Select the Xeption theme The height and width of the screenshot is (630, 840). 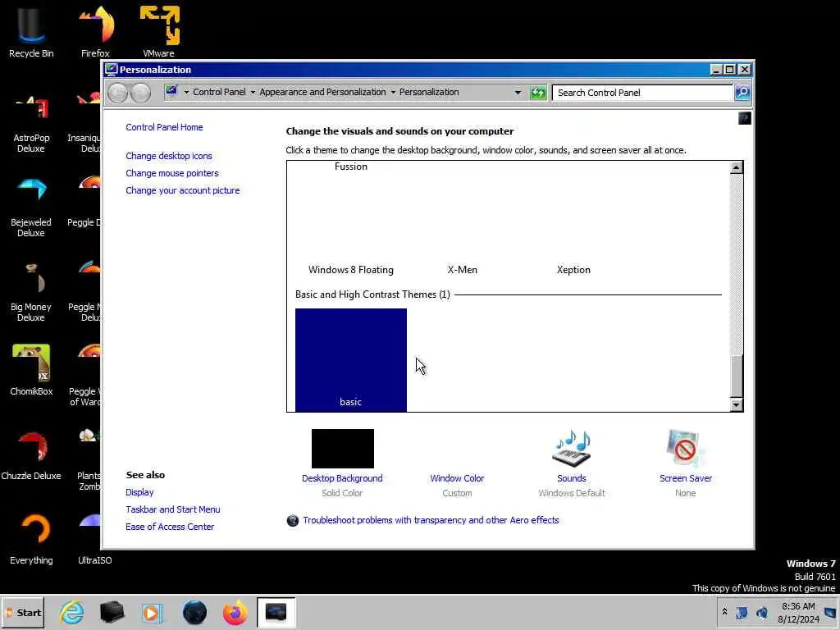[573, 270]
